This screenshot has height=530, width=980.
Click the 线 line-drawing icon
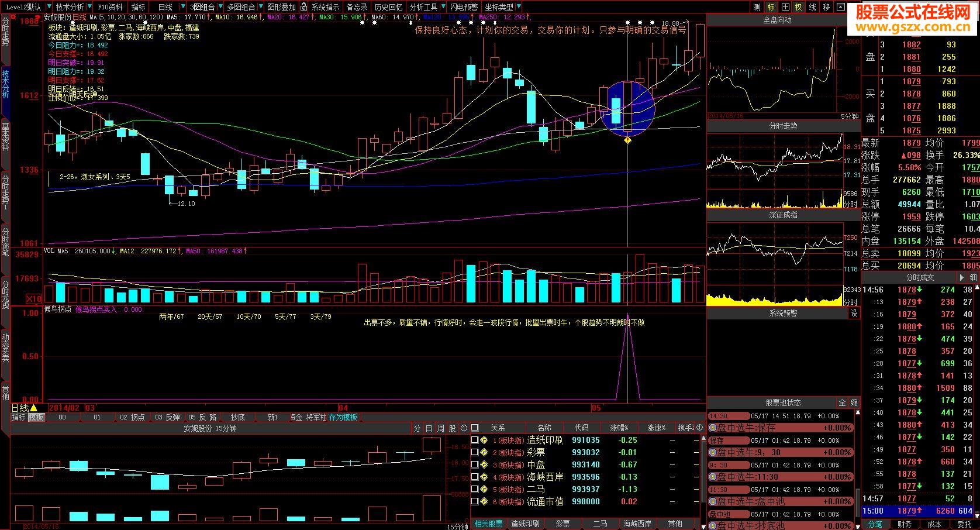tap(813, 7)
